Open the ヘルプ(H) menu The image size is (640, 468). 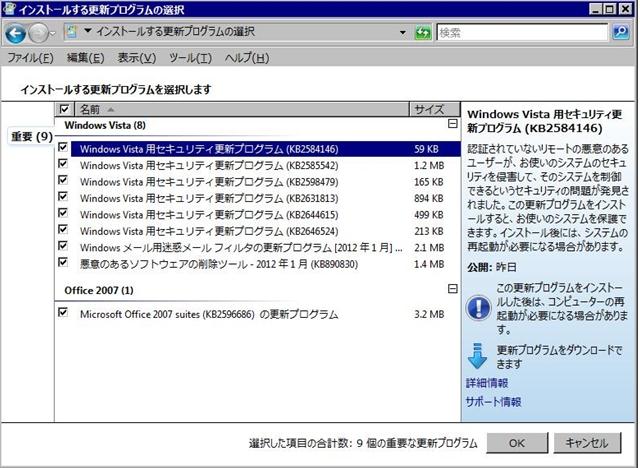(247, 58)
